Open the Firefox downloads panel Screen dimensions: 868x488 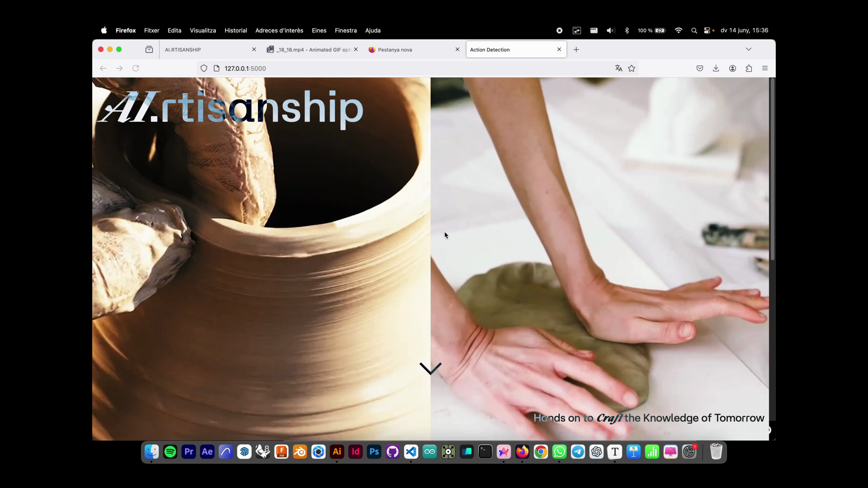pos(716,68)
